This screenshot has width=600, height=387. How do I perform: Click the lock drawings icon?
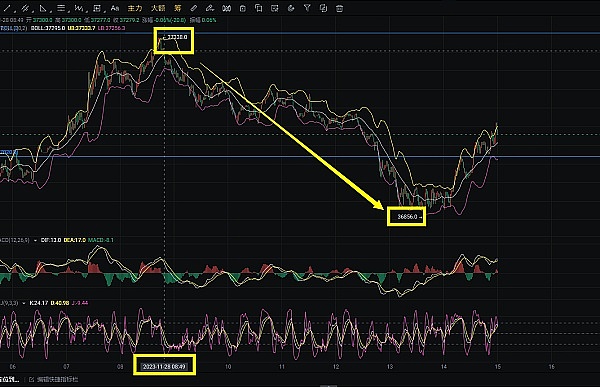243,8
